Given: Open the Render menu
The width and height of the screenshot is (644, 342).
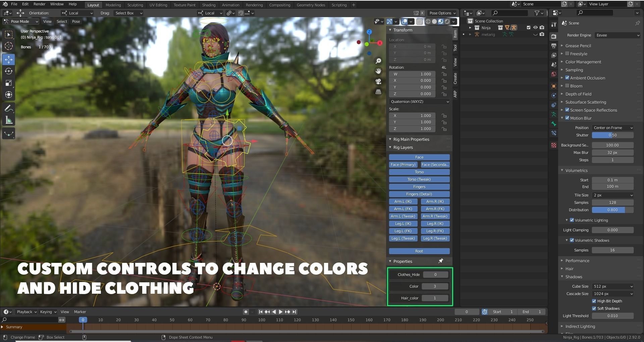Looking at the screenshot, I should coord(39,4).
